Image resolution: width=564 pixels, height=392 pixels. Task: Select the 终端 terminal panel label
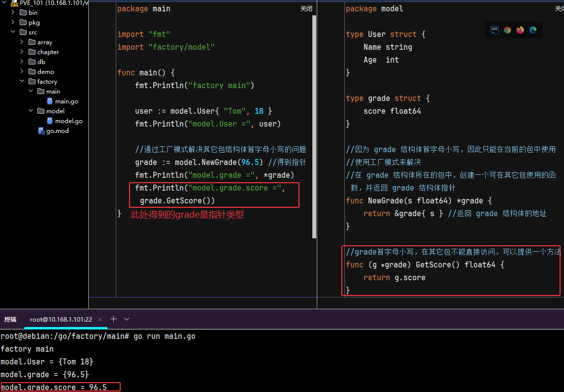(x=10, y=320)
